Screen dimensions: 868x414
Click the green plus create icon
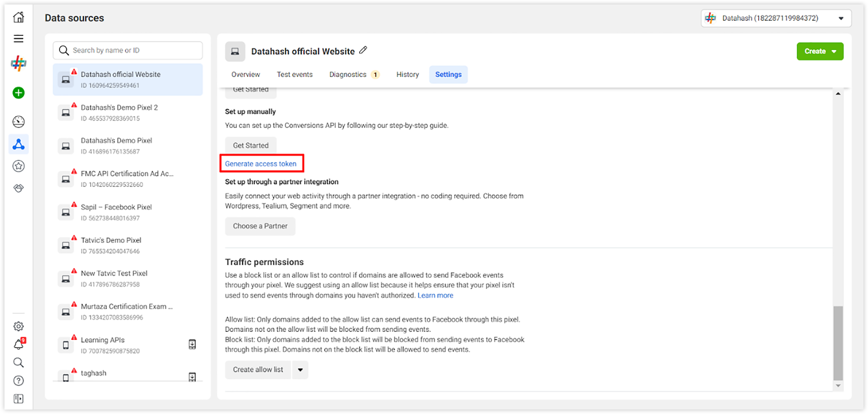click(x=19, y=93)
